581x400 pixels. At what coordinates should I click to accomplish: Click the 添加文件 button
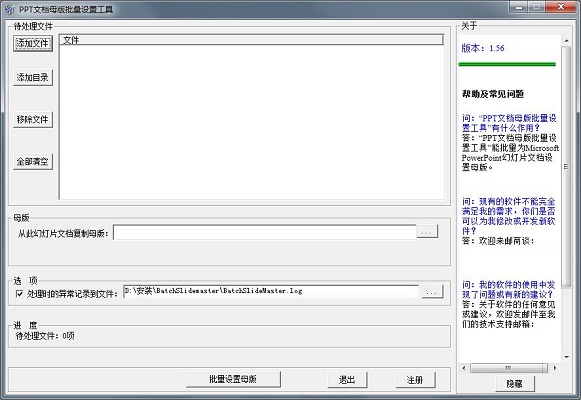[33, 43]
